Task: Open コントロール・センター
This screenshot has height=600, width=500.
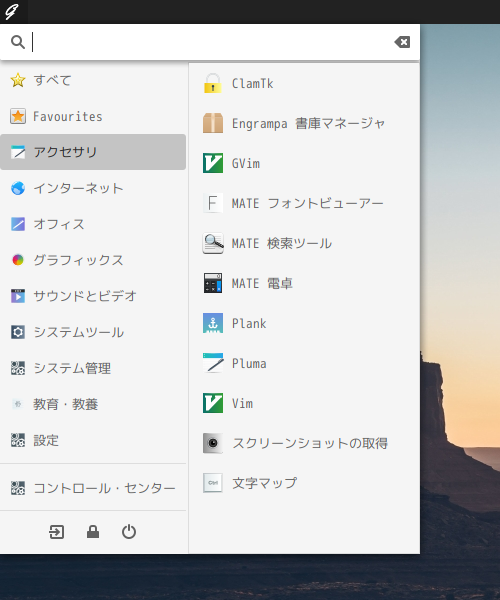Action: pyautogui.click(x=93, y=488)
